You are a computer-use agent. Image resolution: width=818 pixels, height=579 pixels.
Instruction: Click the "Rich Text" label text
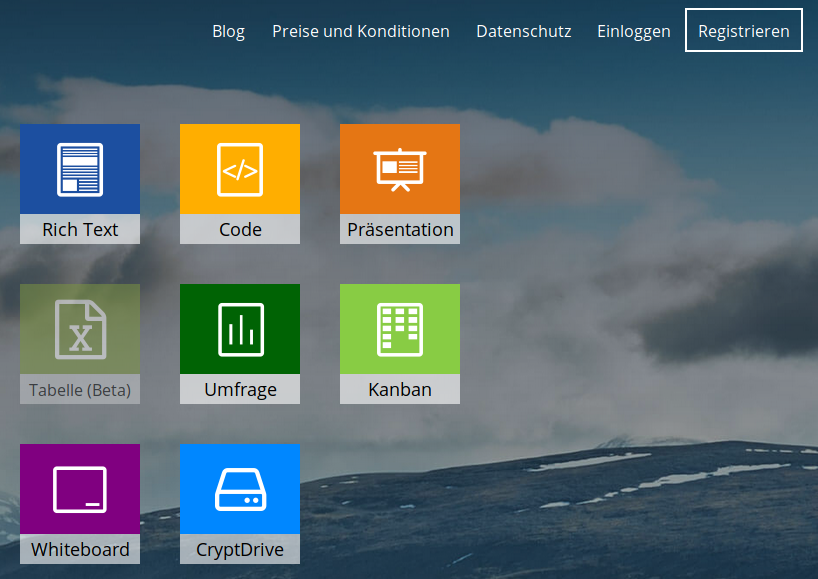80,229
